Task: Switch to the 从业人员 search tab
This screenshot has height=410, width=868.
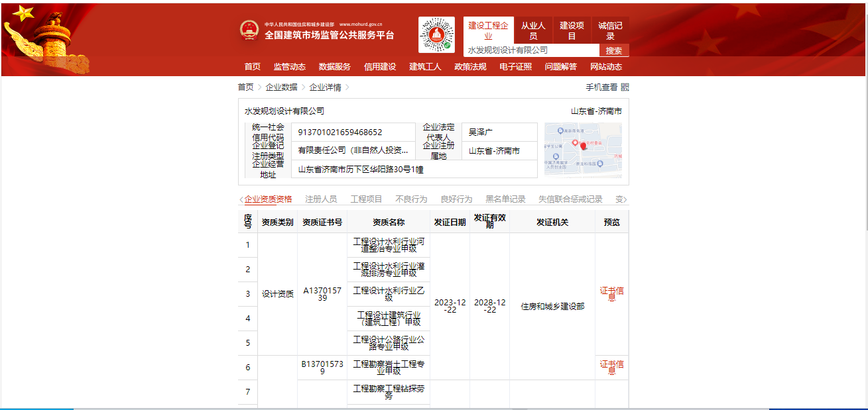Action: coord(534,29)
